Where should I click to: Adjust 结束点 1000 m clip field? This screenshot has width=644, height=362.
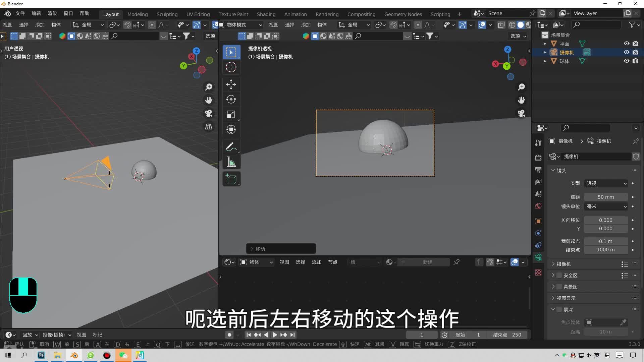(x=606, y=250)
